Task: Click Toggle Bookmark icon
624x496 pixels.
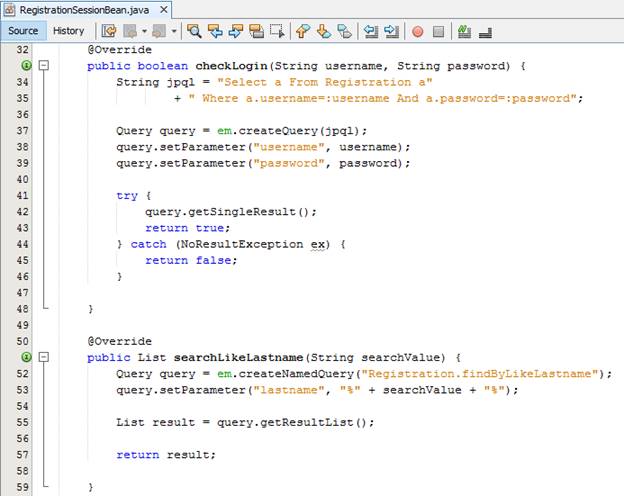Action: coord(345,31)
